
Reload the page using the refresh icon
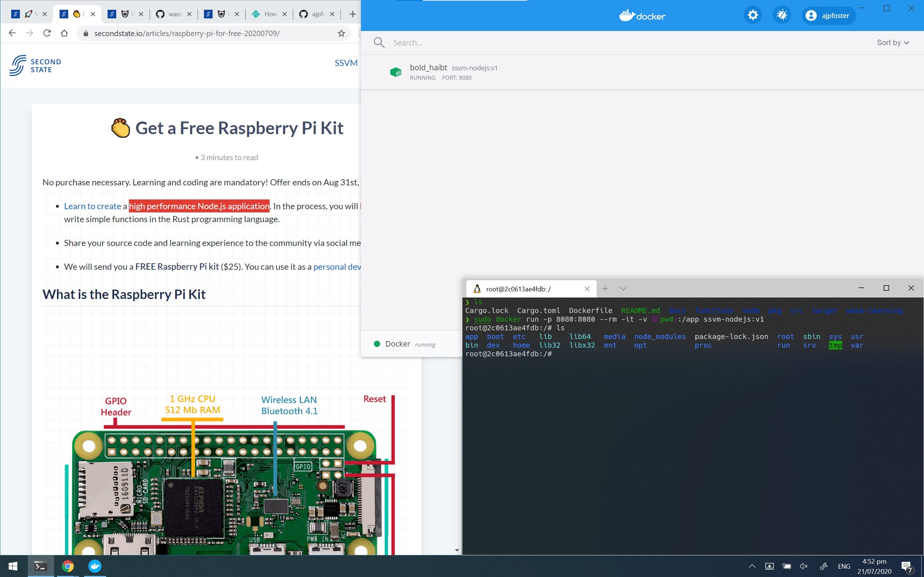point(47,33)
